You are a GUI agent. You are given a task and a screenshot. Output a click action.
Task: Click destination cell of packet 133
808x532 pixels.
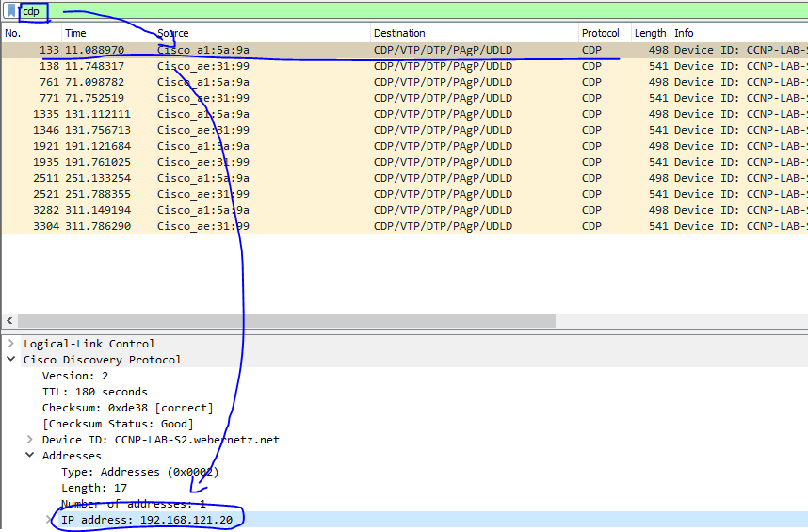(x=444, y=50)
